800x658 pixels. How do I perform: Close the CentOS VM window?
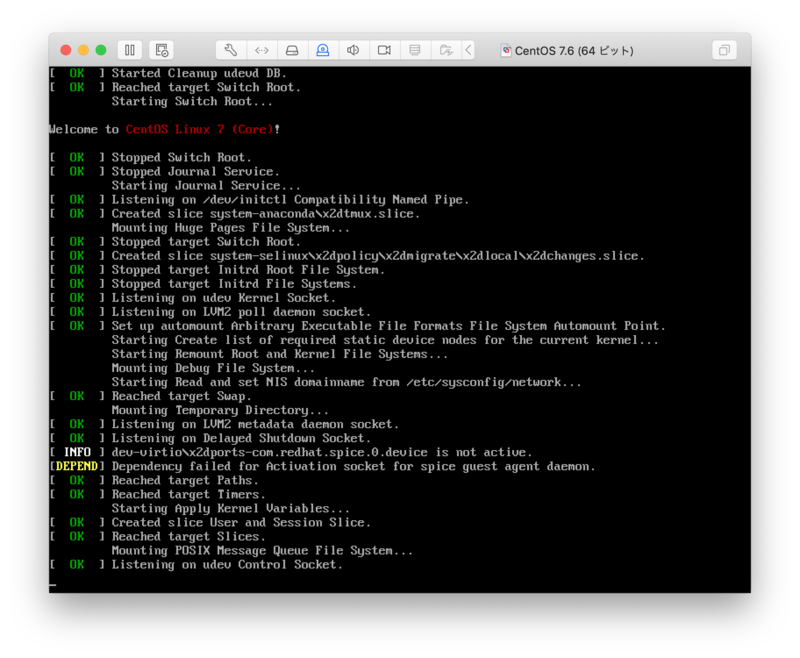[x=66, y=50]
